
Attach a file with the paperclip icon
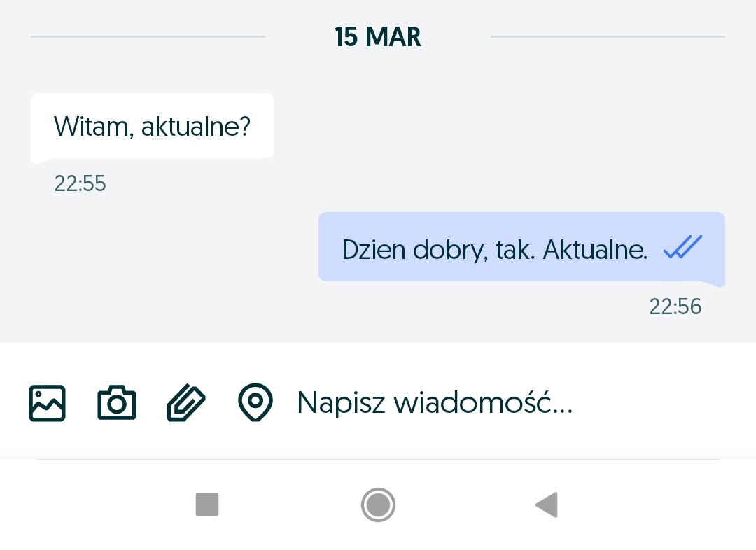click(x=186, y=403)
